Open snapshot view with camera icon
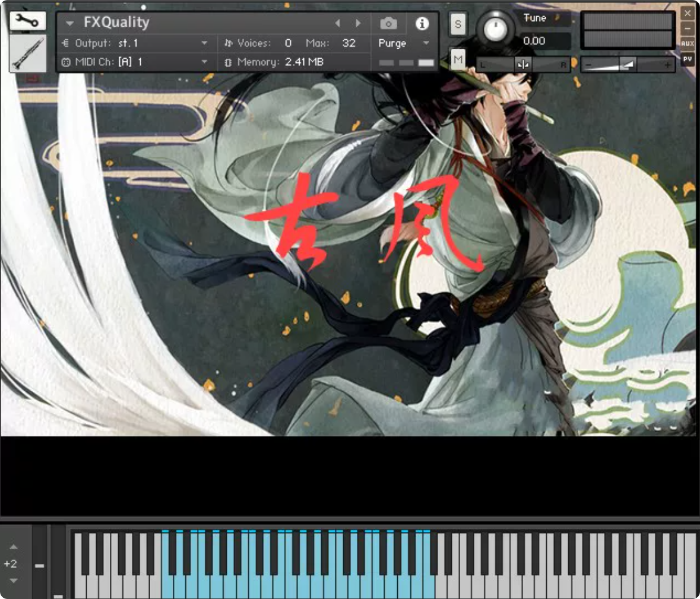700x599 pixels. pos(388,23)
